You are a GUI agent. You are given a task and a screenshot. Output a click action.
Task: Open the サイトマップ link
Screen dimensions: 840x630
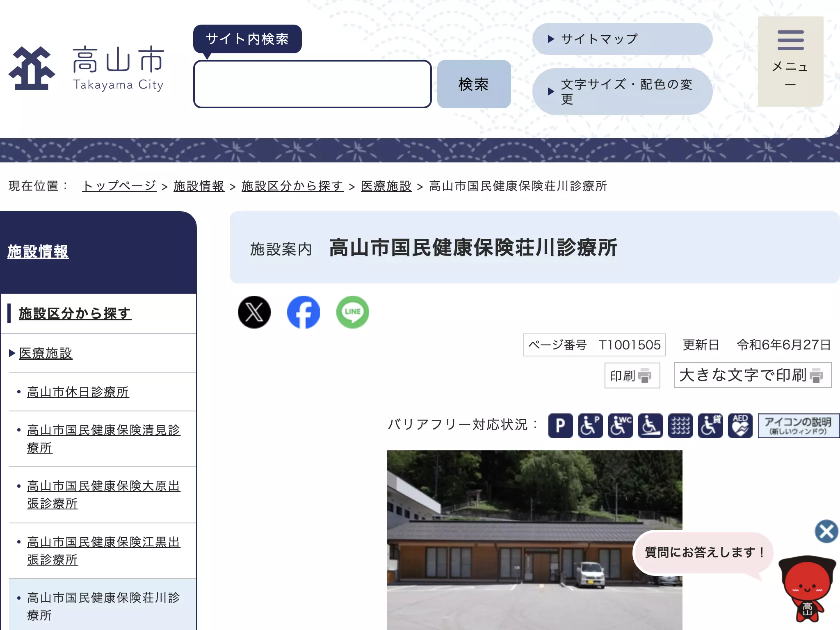point(622,39)
